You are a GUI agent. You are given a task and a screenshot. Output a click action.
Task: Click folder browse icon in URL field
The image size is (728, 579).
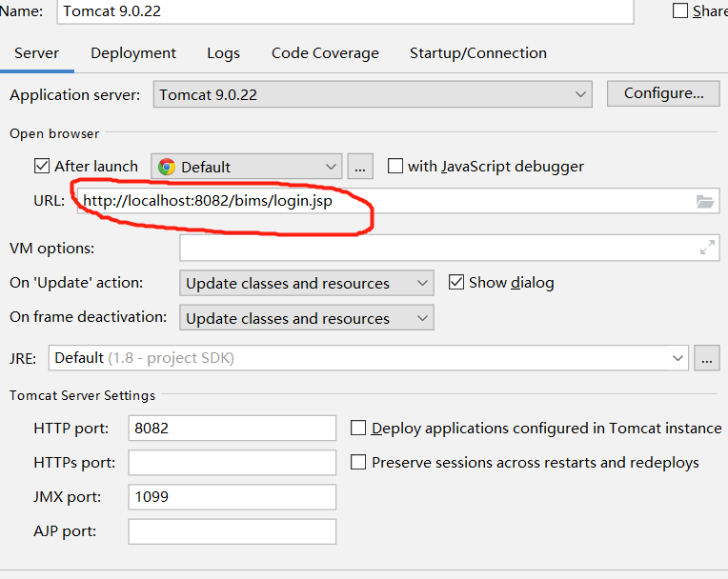coord(705,201)
